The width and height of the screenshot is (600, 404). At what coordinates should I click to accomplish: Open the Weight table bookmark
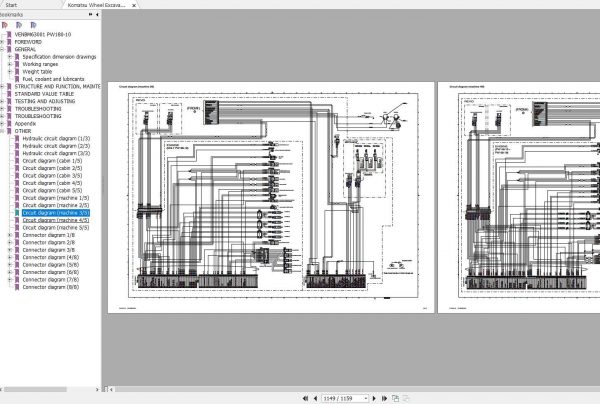click(x=37, y=72)
